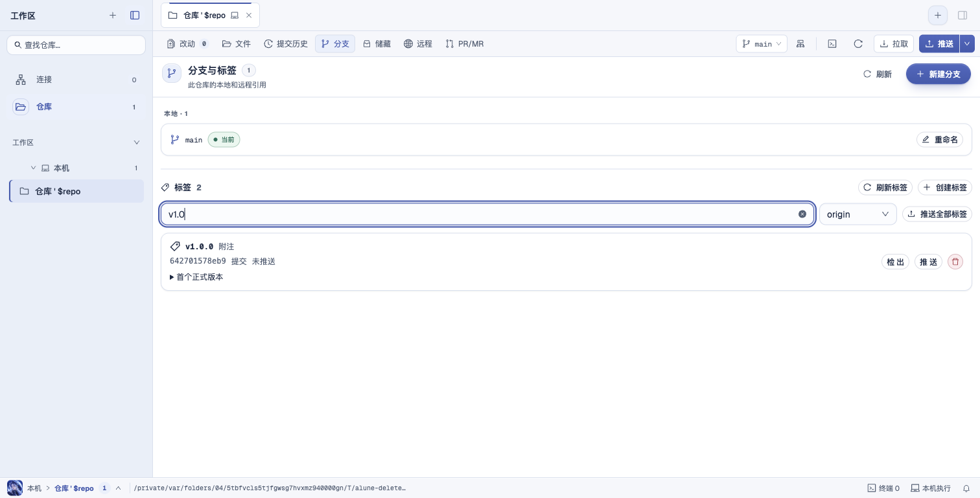
Task: Expand the status bar chevron after $repo
Action: pyautogui.click(x=118, y=488)
